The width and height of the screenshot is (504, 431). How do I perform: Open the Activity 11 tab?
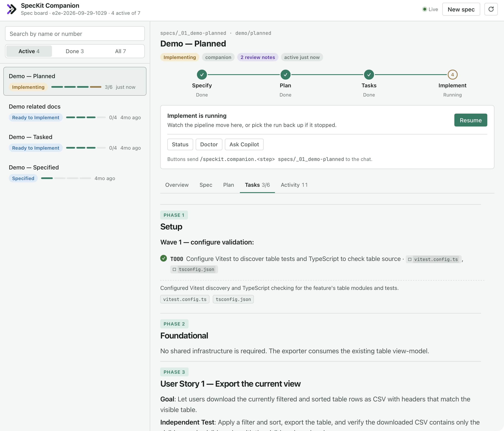click(x=294, y=185)
